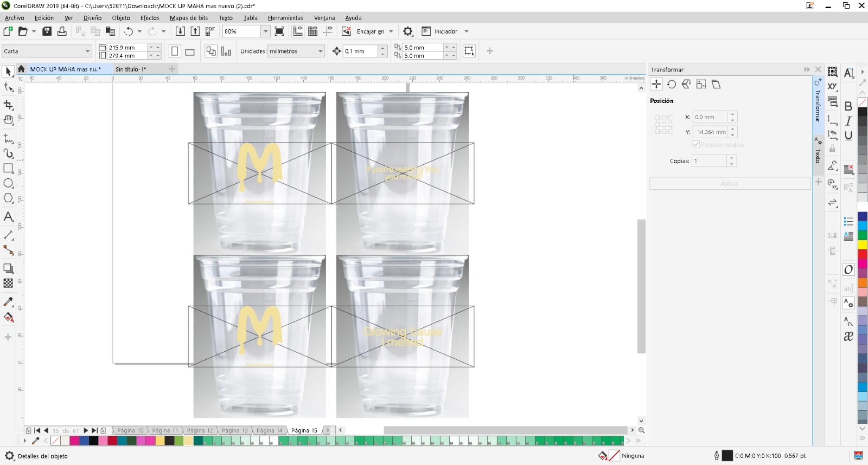Select the Transparency checkerboard tool

[x=8, y=283]
